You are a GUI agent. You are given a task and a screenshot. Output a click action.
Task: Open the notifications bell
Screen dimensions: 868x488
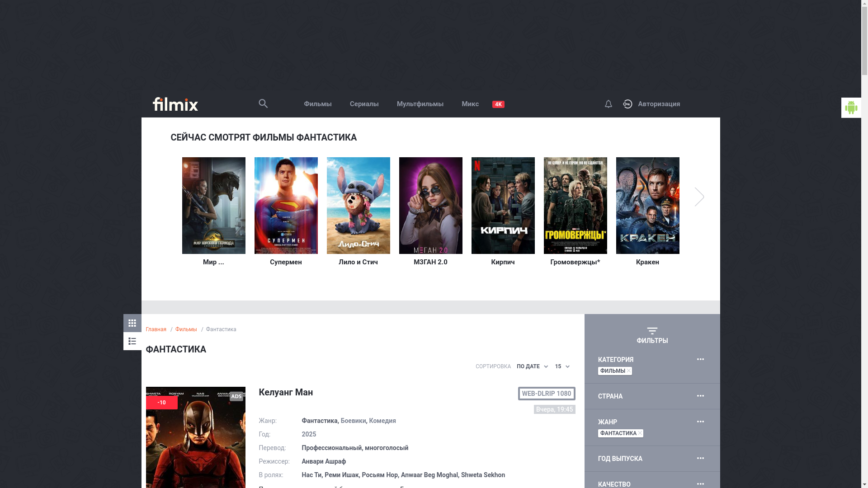point(609,104)
